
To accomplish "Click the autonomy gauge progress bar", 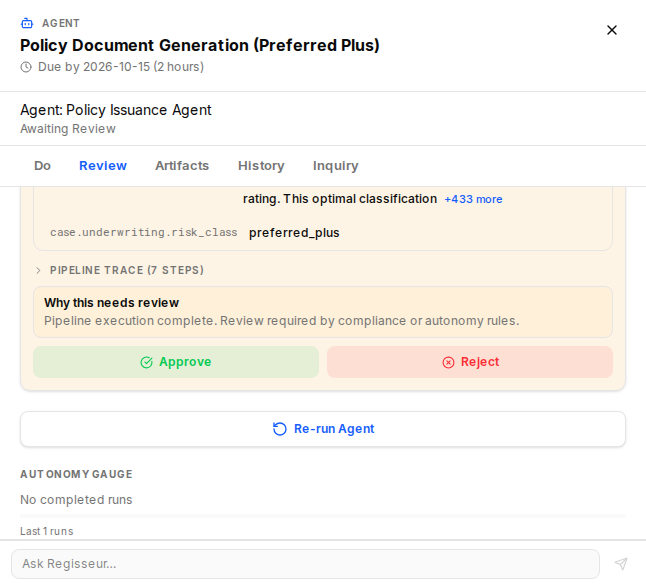I will (x=323, y=516).
